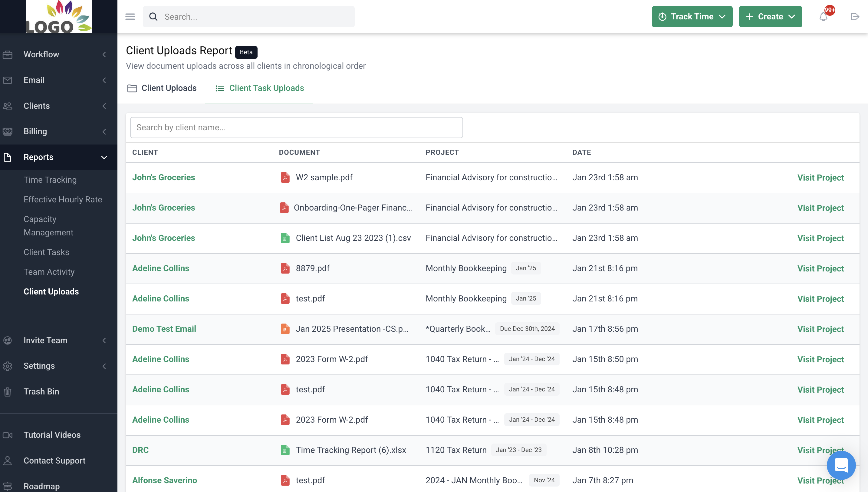Viewport: 868px width, 492px height.
Task: Click the spreadsheet icon for Time Tracking Report
Action: pos(285,450)
